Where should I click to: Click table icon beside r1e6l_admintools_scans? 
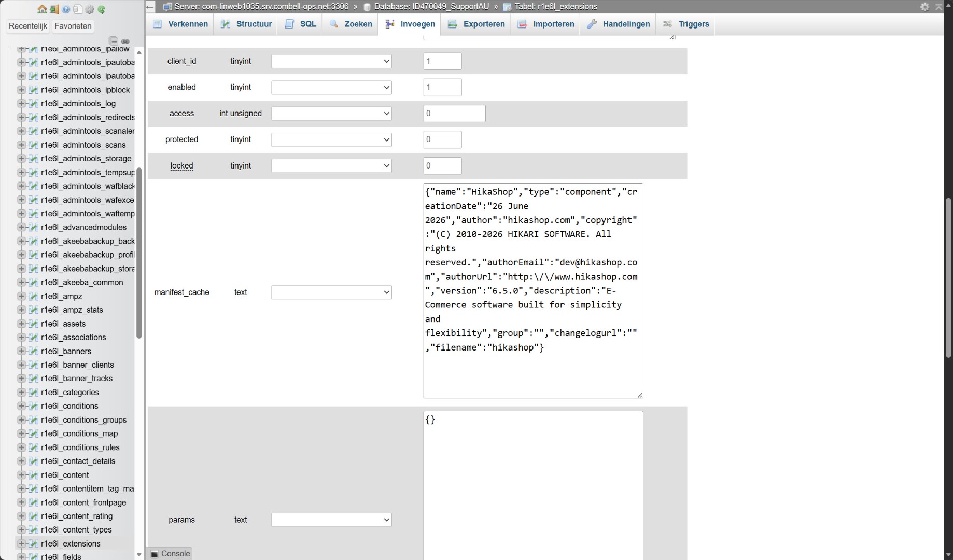point(34,145)
